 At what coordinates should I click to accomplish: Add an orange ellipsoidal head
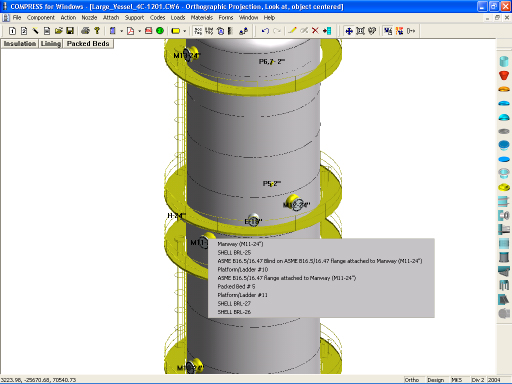[x=504, y=89]
